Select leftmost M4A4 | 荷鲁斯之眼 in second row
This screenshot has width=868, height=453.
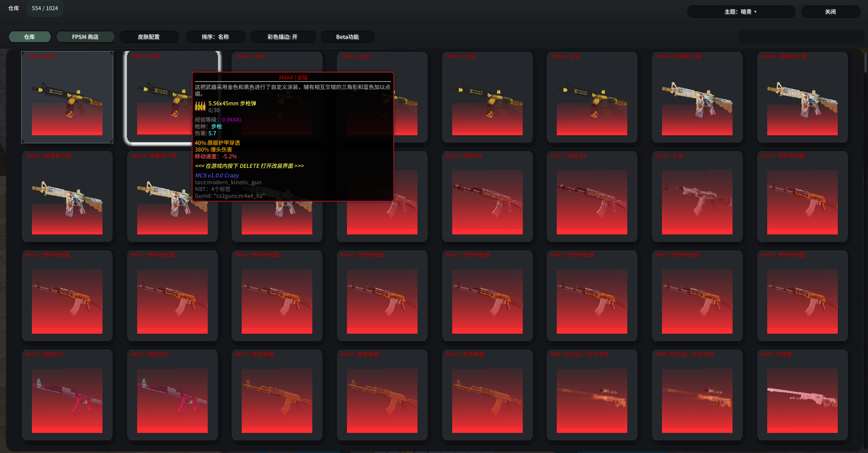pos(67,196)
